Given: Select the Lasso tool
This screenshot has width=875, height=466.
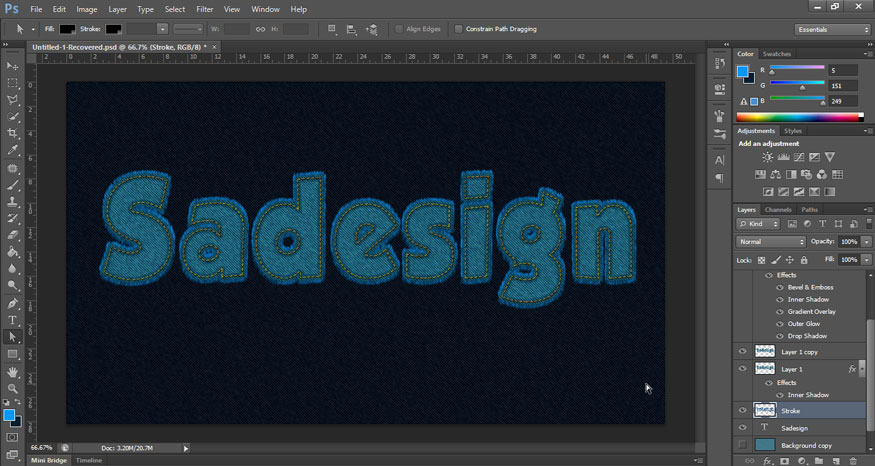Looking at the screenshot, I should tap(12, 100).
